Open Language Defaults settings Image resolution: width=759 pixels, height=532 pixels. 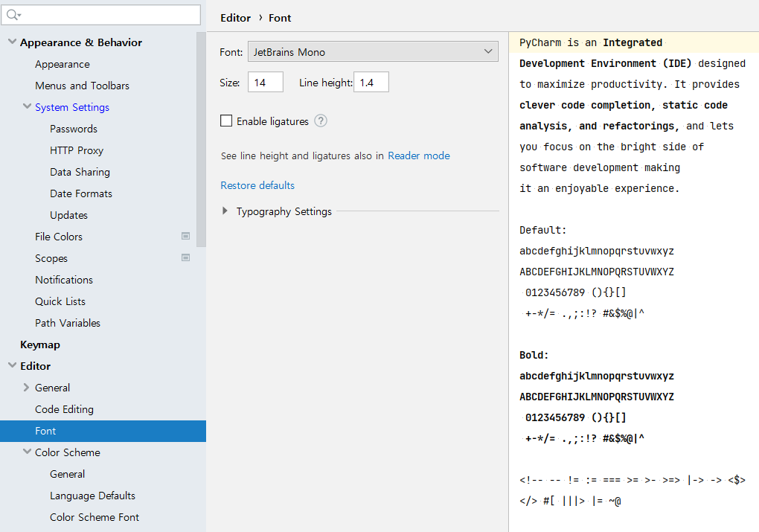click(x=92, y=496)
